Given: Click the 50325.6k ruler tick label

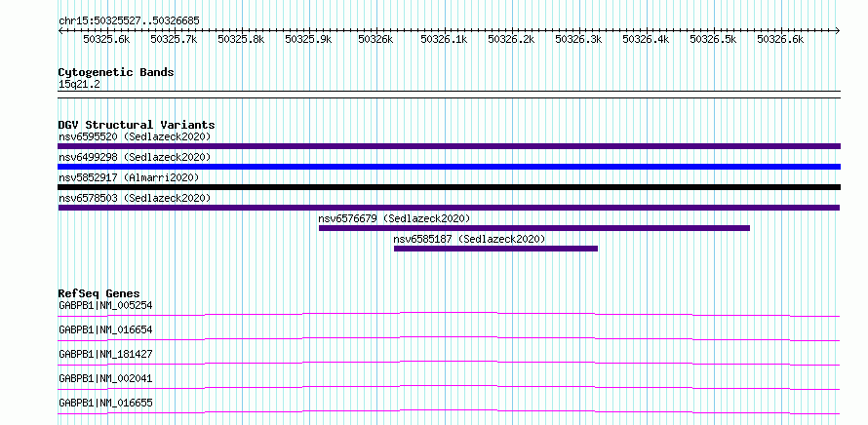Looking at the screenshot, I should pos(107,40).
